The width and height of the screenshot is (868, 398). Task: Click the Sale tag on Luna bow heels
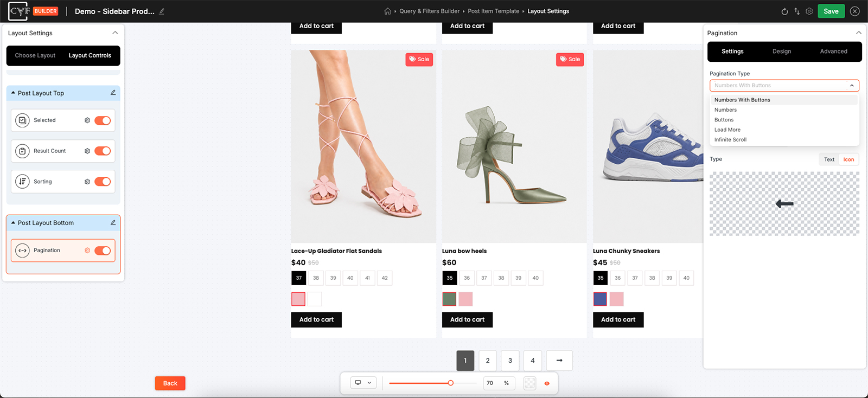[x=570, y=59]
